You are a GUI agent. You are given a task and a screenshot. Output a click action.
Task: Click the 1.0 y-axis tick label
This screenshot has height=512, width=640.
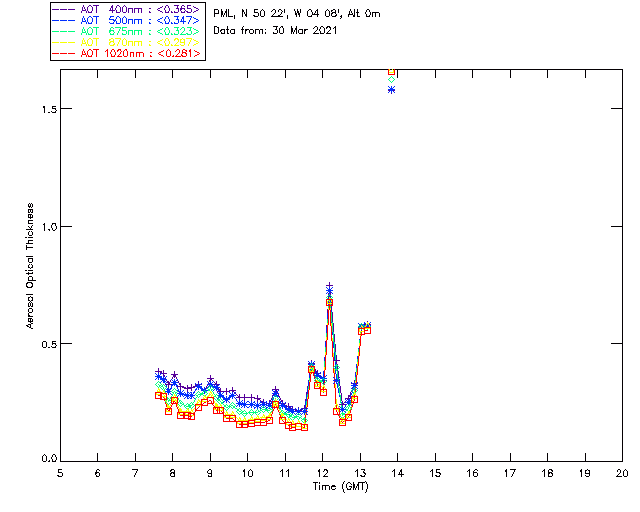tap(49, 227)
